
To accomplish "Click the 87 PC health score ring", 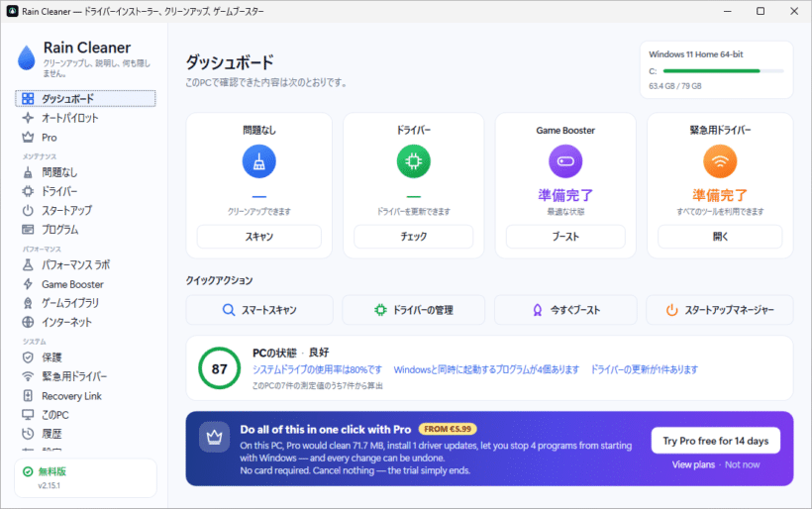I will point(219,368).
